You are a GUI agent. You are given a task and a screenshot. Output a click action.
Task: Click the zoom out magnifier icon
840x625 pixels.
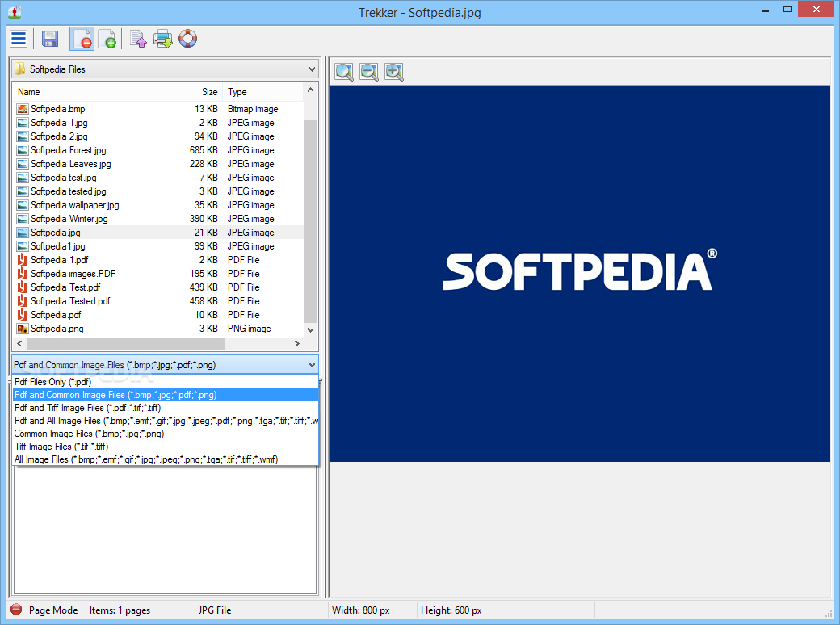click(369, 72)
